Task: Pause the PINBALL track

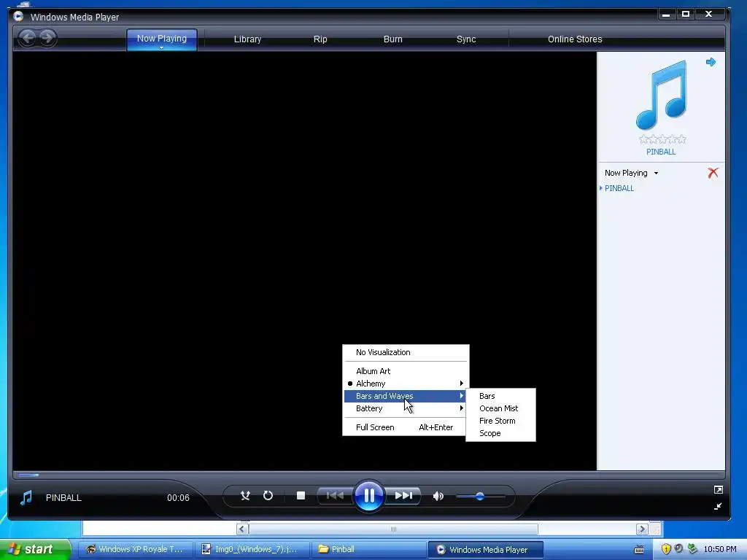Action: (x=368, y=496)
